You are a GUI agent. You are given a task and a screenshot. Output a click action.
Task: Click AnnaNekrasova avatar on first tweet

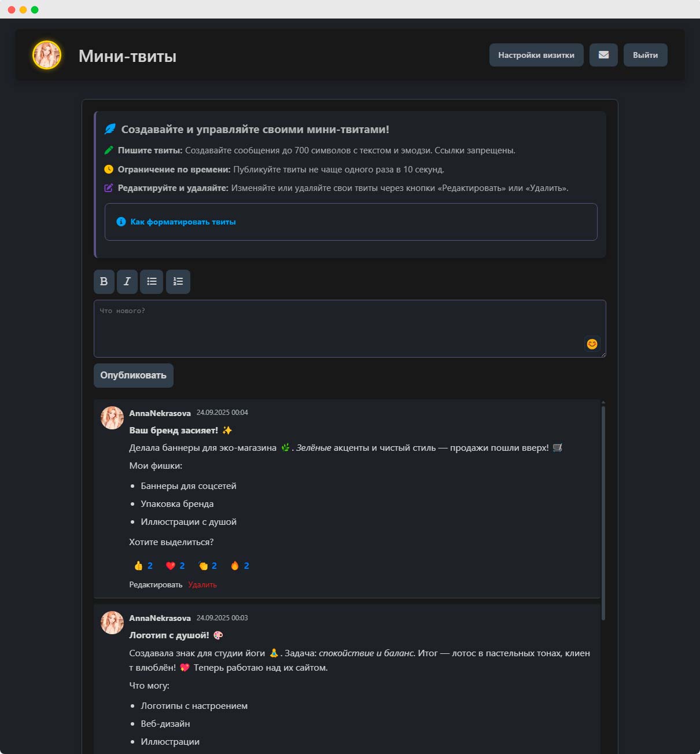click(112, 418)
